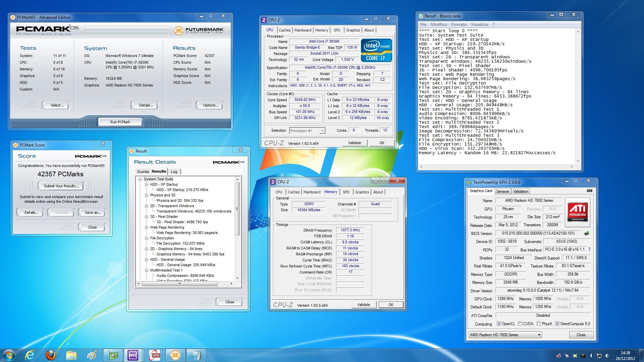This screenshot has height=362, width=644.
Task: Click CPU-Z title bar Z icon, CPU window
Action: pos(264,20)
